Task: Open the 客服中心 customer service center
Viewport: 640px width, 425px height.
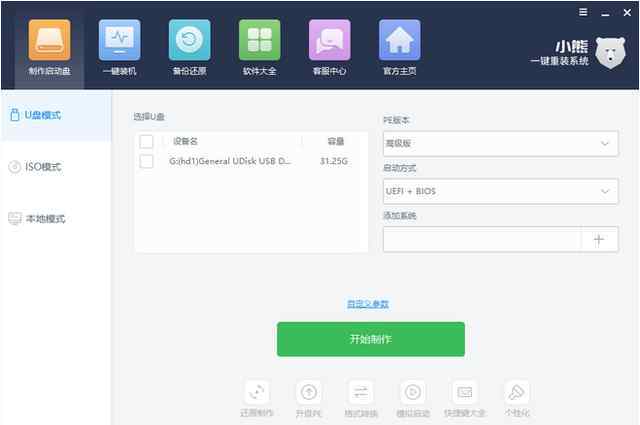Action: click(x=329, y=48)
